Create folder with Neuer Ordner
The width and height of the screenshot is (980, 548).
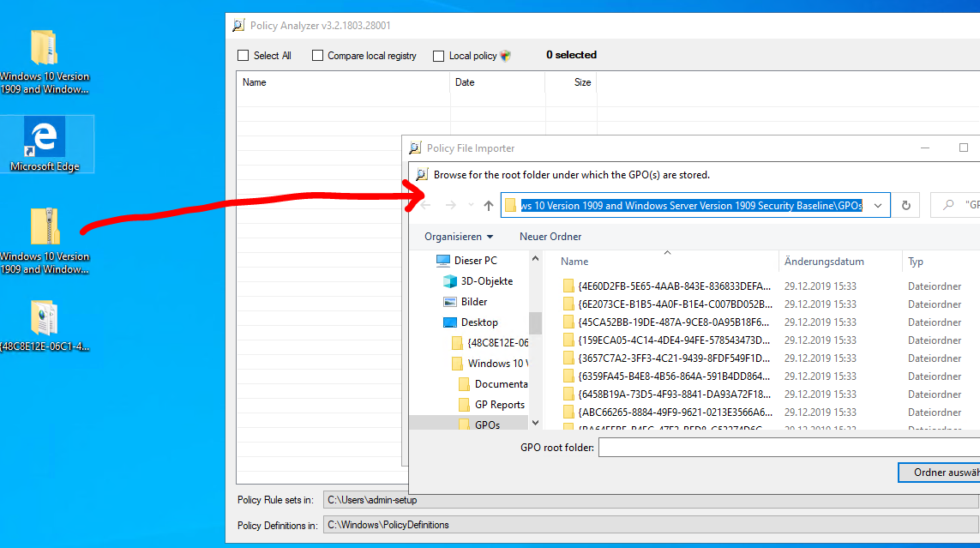pos(550,237)
